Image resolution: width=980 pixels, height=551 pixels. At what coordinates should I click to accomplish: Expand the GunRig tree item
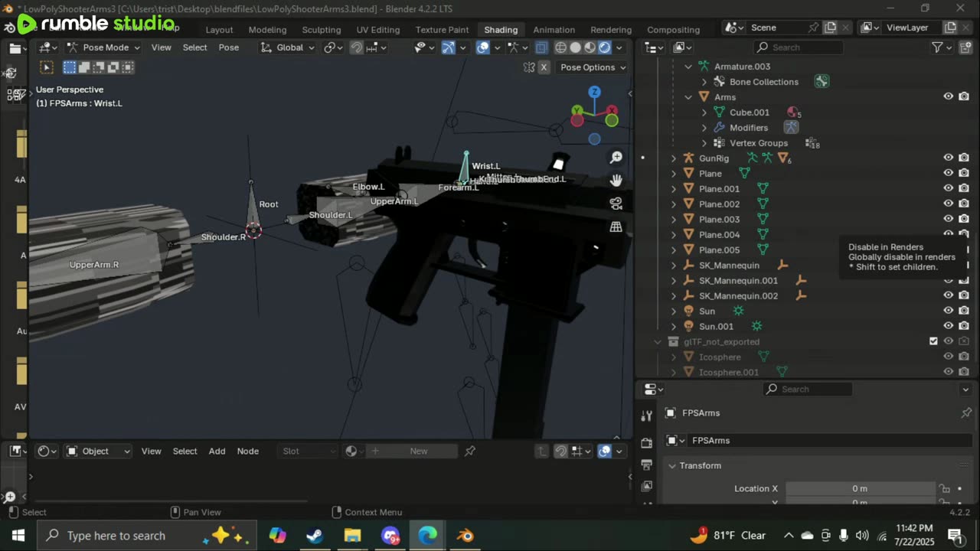coord(674,158)
